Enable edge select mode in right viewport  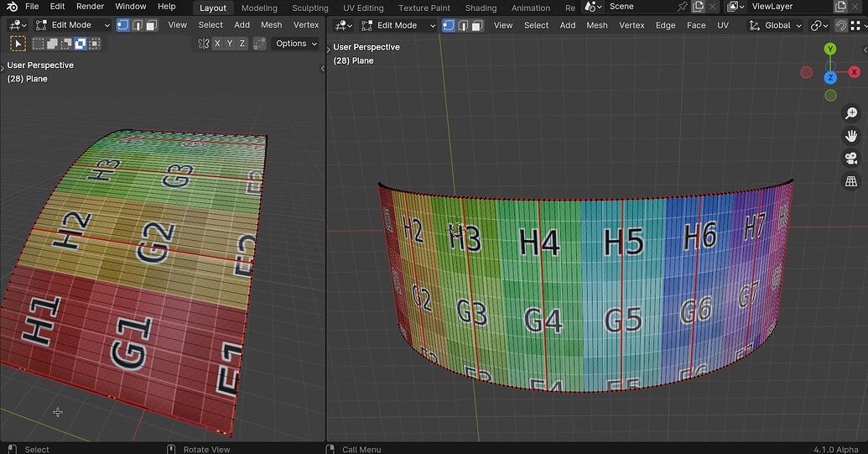coord(463,25)
